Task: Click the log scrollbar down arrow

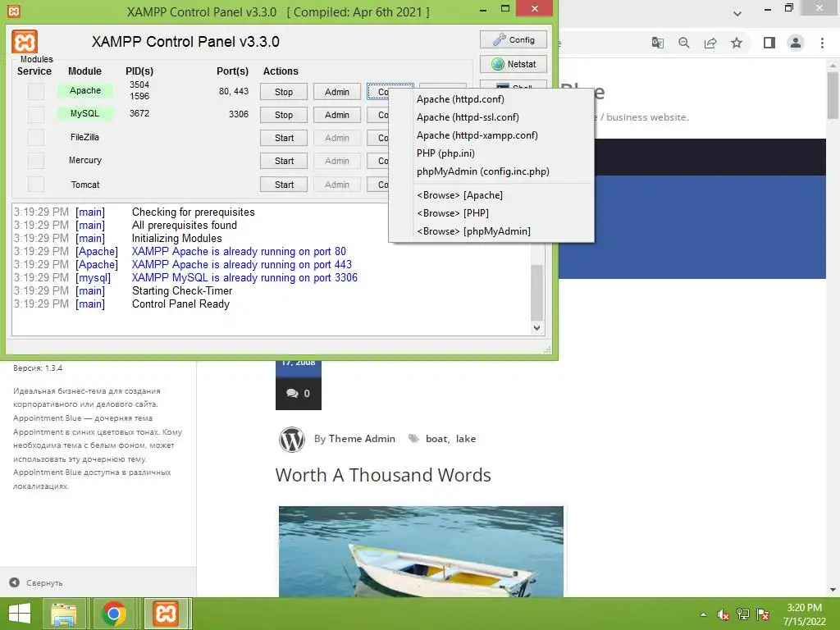Action: click(x=536, y=328)
